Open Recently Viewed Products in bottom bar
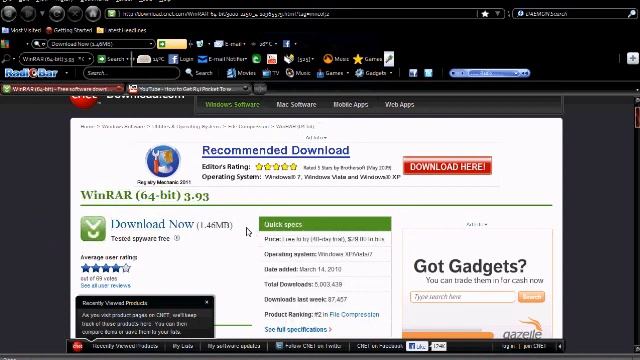 (125, 346)
